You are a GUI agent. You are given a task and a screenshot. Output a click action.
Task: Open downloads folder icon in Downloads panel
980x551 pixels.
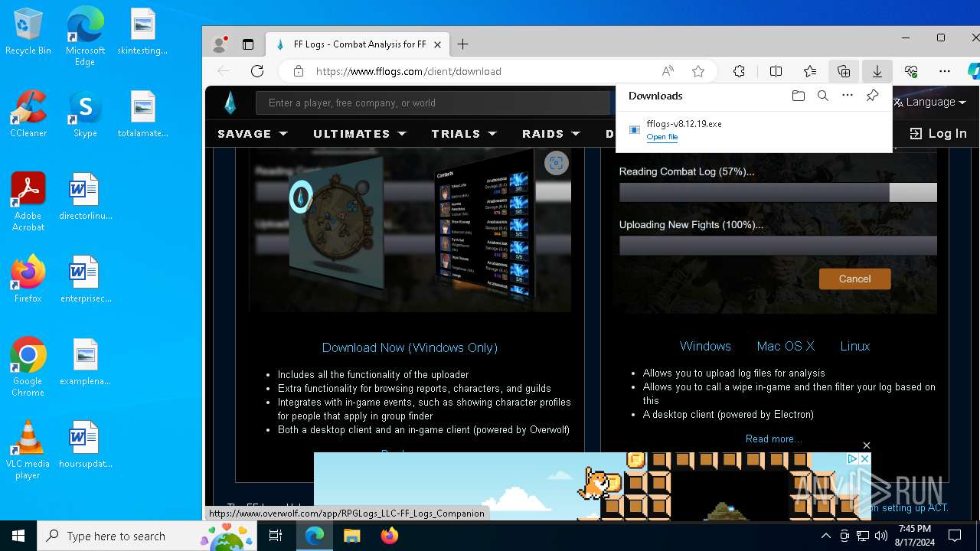(x=799, y=96)
